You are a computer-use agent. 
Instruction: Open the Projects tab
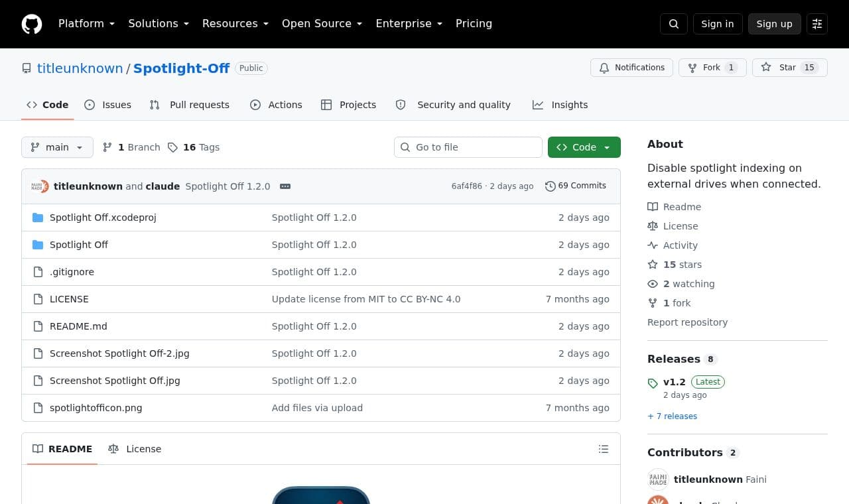349,105
